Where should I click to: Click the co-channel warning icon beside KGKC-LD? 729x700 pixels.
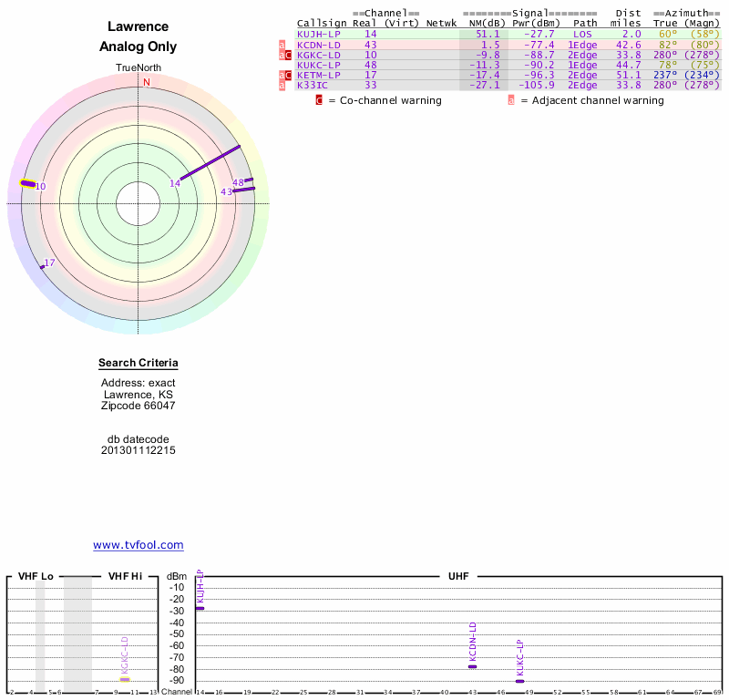click(288, 55)
